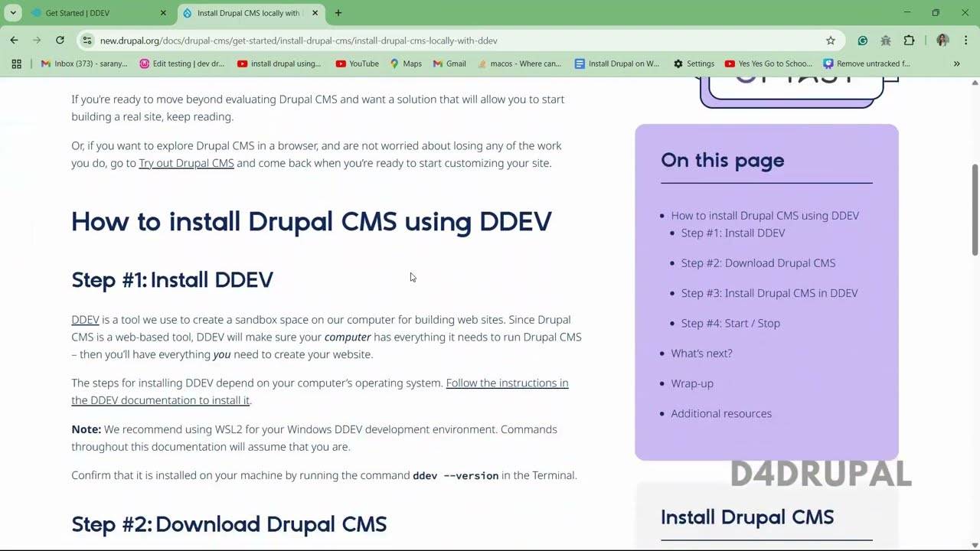Click the Step #2: Download Drupal CMS heading
The image size is (980, 551).
[x=229, y=524]
